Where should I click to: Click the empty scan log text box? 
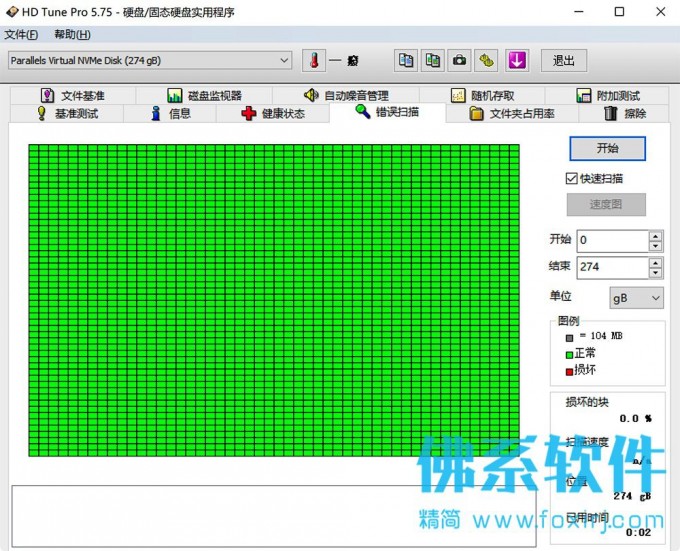click(274, 516)
